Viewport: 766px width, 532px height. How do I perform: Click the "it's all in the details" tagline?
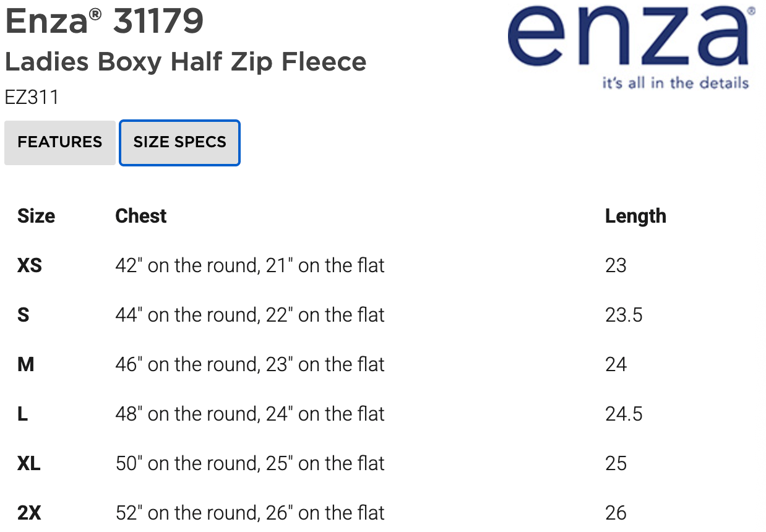(675, 83)
